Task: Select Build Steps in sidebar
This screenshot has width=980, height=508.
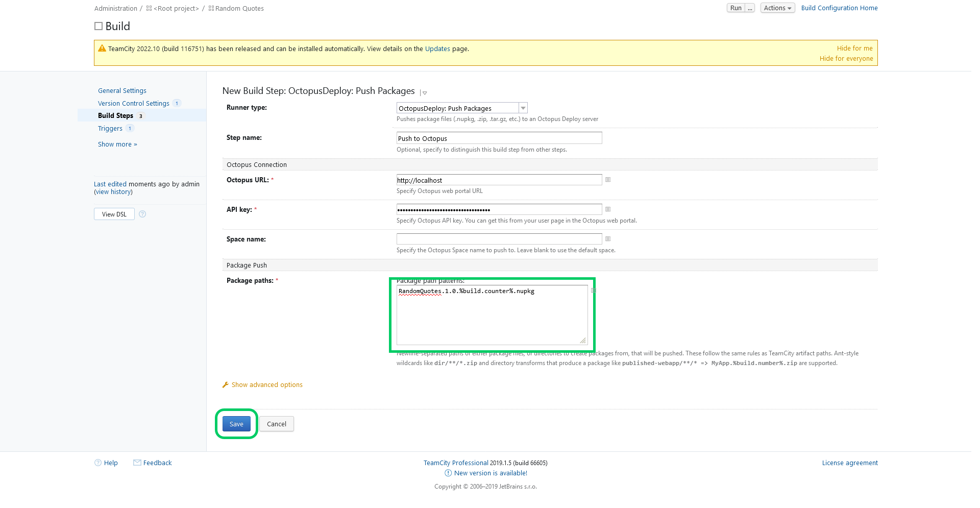Action: (x=115, y=116)
